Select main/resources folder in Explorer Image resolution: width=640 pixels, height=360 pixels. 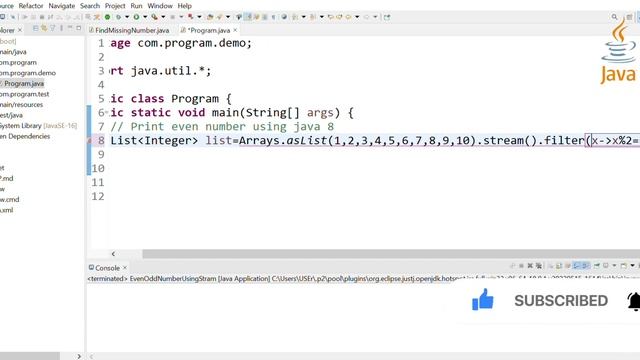click(x=21, y=104)
